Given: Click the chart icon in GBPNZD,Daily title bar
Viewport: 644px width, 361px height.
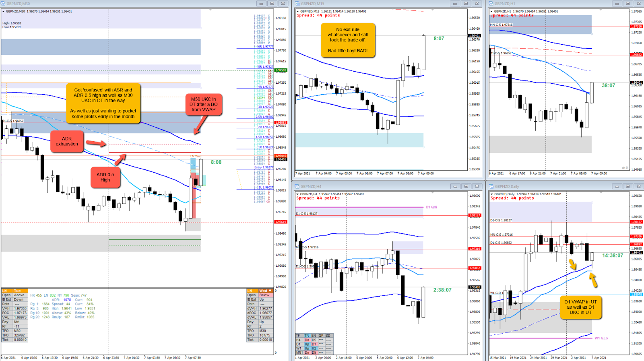Looking at the screenshot, I should coord(491,186).
